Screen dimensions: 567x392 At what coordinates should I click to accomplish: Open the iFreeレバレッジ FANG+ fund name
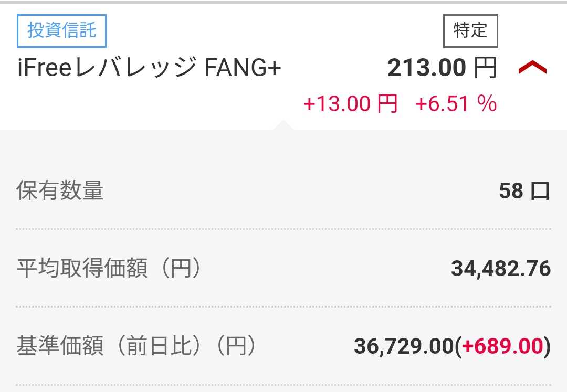tap(150, 69)
